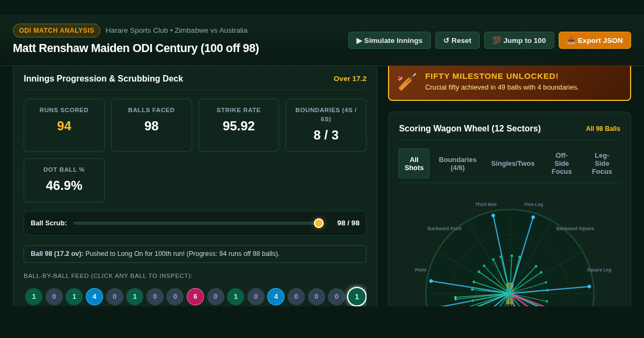The image size is (644, 338).
Task: Click the Scoring Wagon Wheel panel title
Action: 470,129
